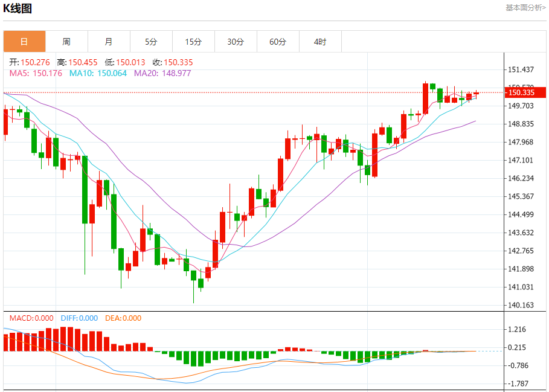Open the 60分 chart tab
The width and height of the screenshot is (549, 392).
pyautogui.click(x=278, y=42)
